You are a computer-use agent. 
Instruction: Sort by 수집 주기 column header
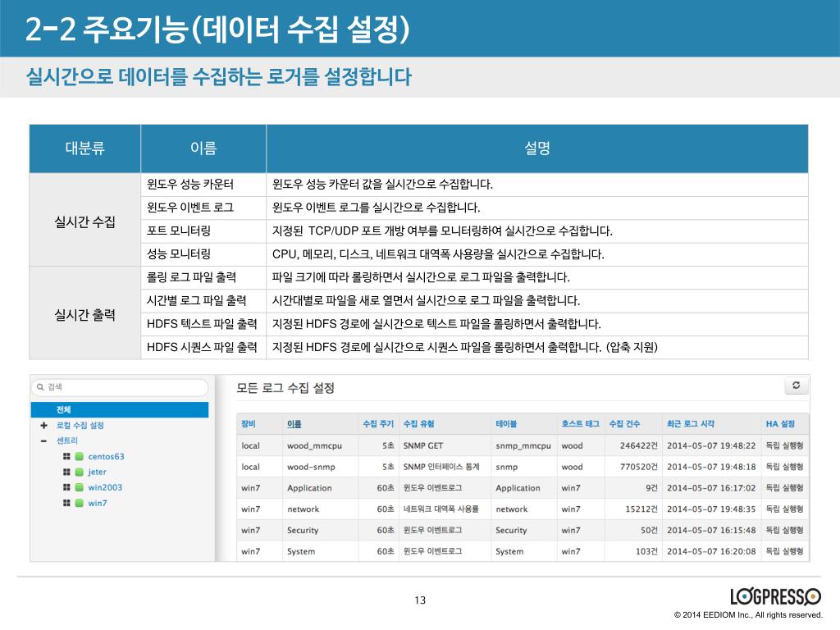(377, 424)
